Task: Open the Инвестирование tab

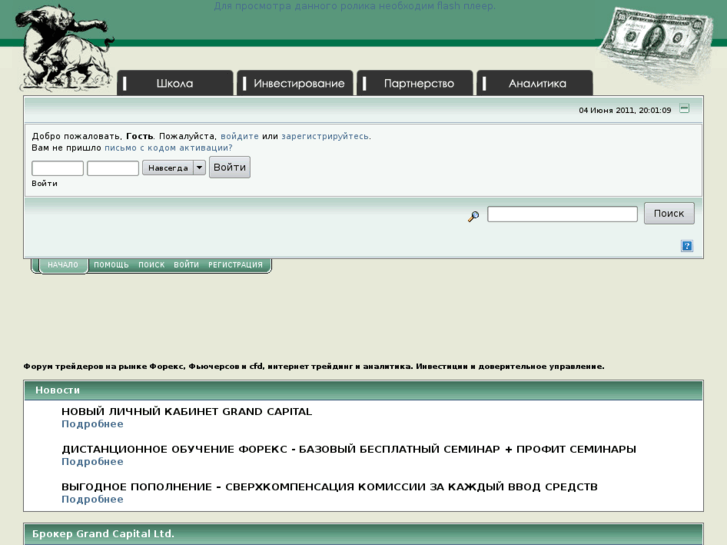Action: coord(295,83)
